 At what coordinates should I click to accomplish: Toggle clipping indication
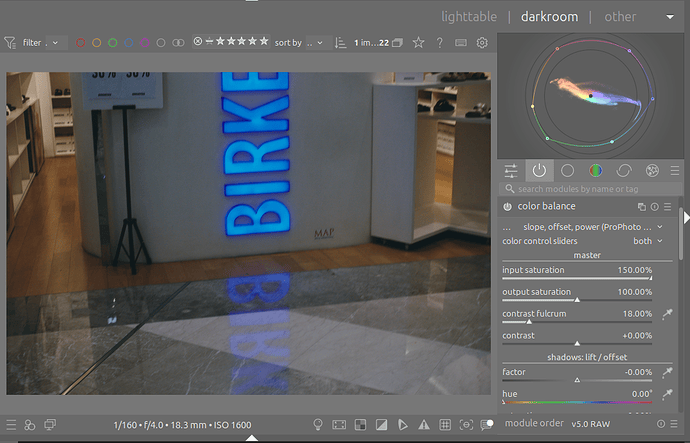click(382, 425)
